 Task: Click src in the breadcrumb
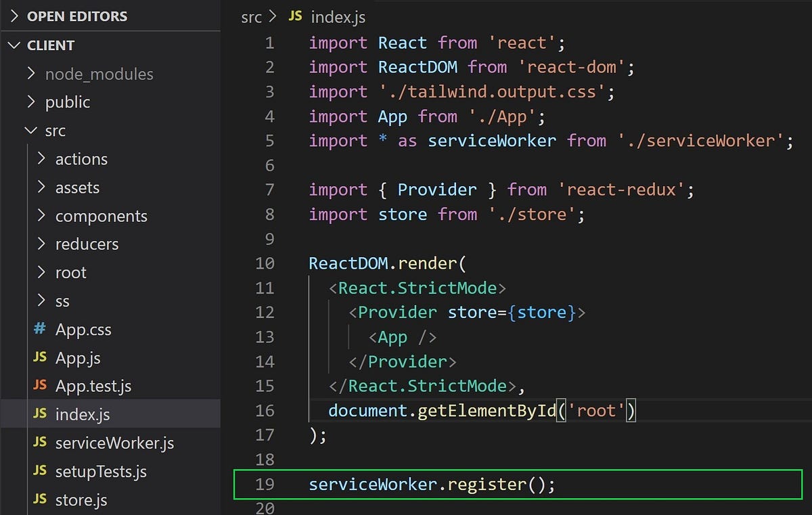pos(250,17)
